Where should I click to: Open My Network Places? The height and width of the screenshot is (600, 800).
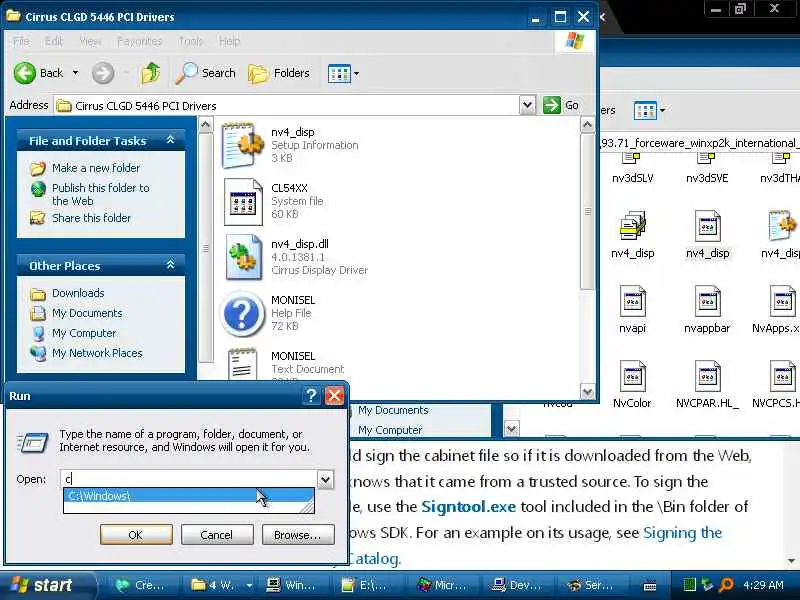pos(97,353)
